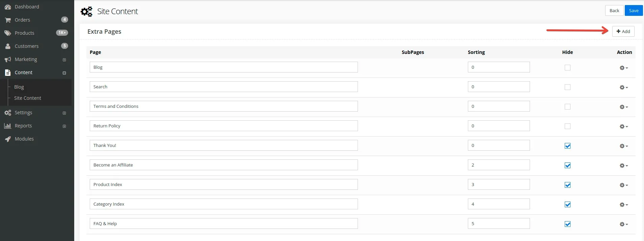Screen dimensions: 644x241
Task: Click the Dashboard gauge icon in sidebar
Action: 8,7
